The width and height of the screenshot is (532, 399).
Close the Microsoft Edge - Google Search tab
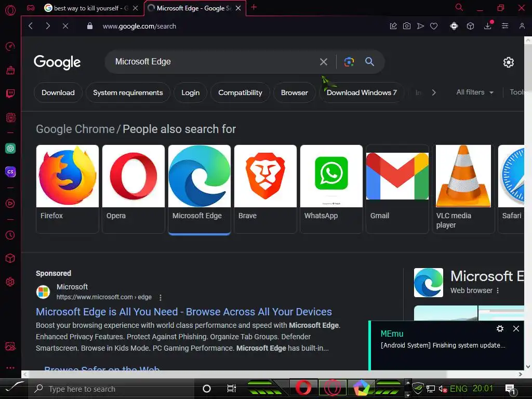[x=238, y=8]
